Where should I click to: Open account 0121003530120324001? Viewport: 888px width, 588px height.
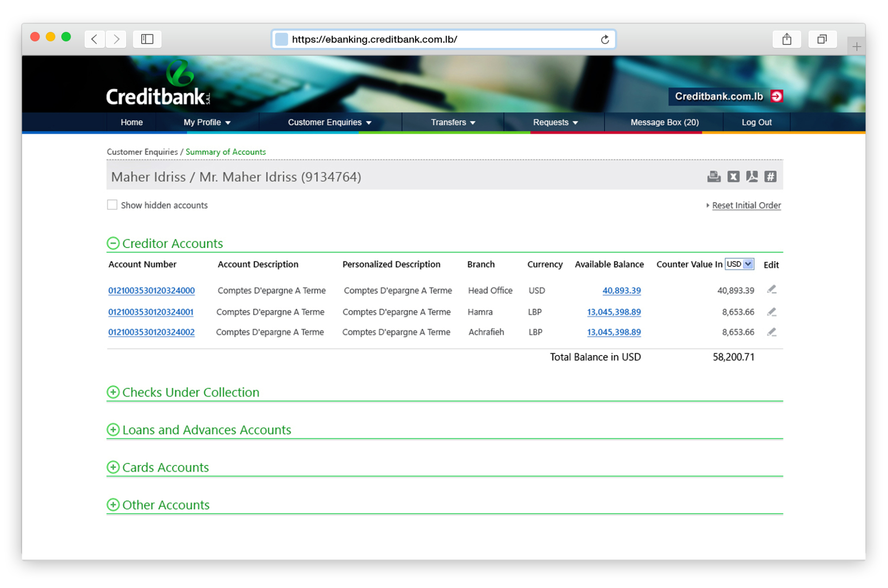[151, 312]
